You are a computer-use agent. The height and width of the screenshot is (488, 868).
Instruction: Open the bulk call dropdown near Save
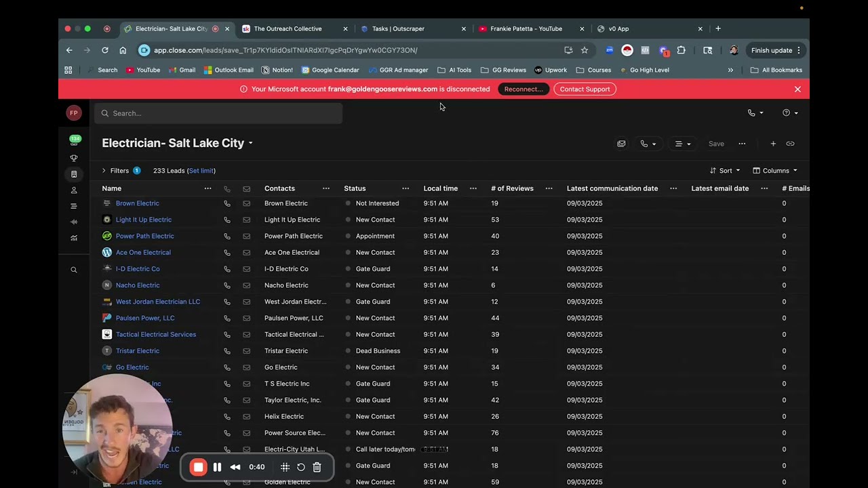648,144
